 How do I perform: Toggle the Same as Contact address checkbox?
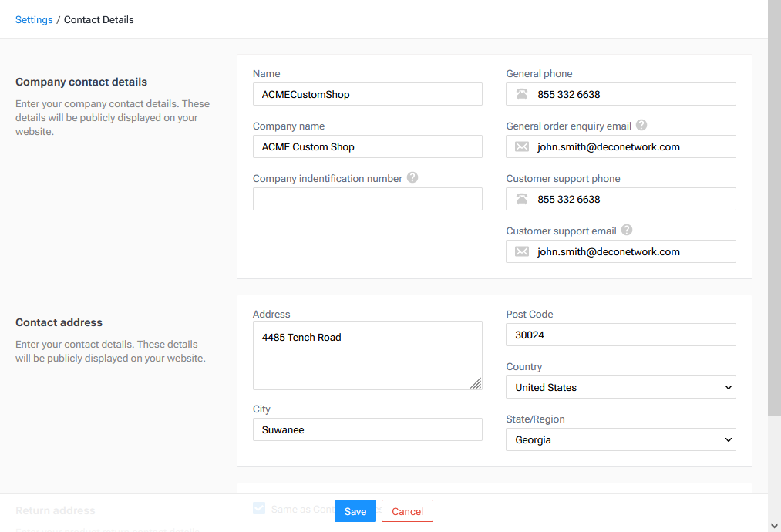pos(259,508)
